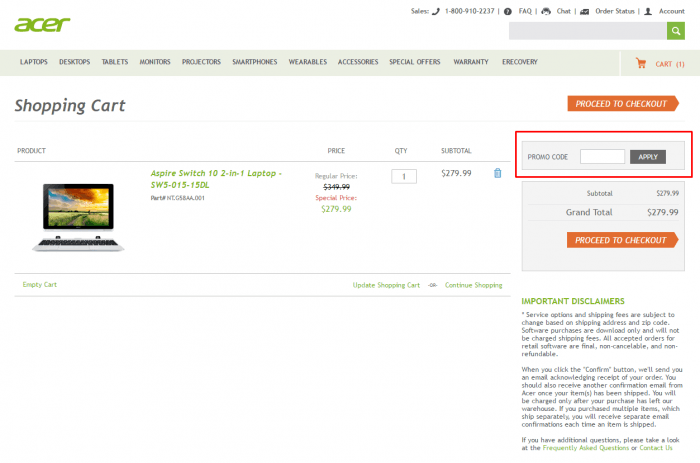Screen dimensions: 700x463
Task: Click the quantity input box
Action: (x=403, y=176)
